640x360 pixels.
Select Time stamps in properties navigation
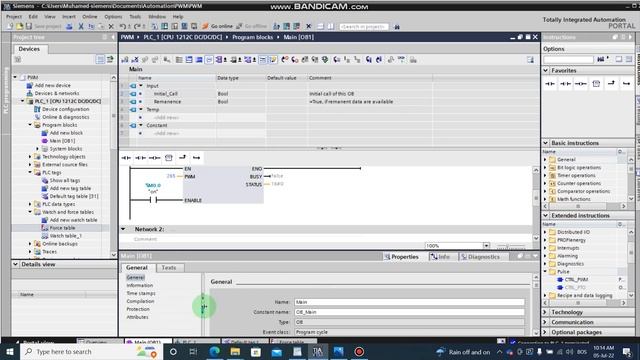pyautogui.click(x=141, y=293)
